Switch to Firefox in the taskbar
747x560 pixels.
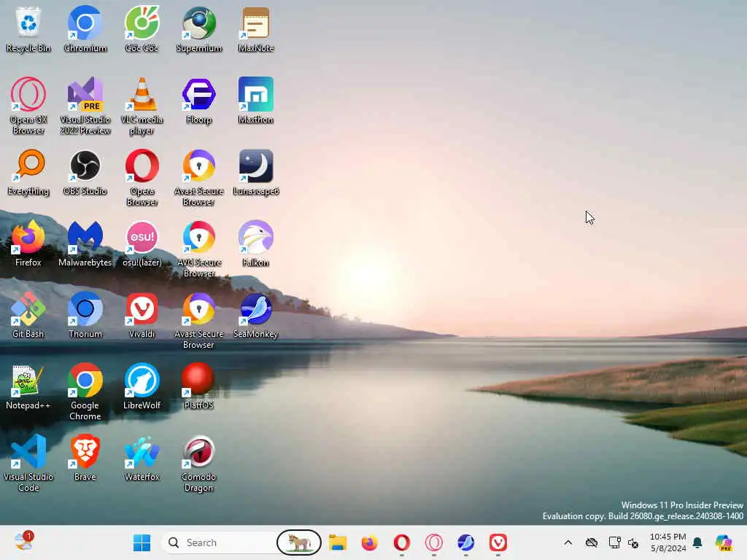(x=369, y=542)
